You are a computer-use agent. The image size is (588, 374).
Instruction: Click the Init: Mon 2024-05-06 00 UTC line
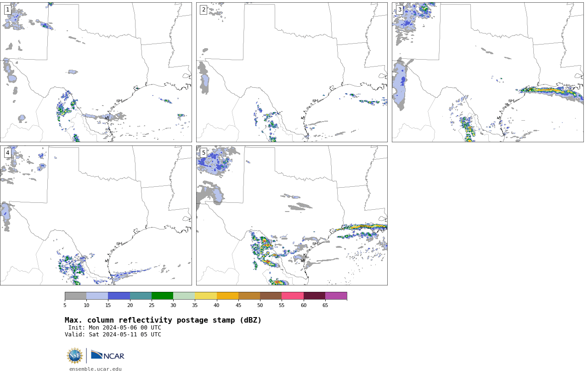[115, 328]
